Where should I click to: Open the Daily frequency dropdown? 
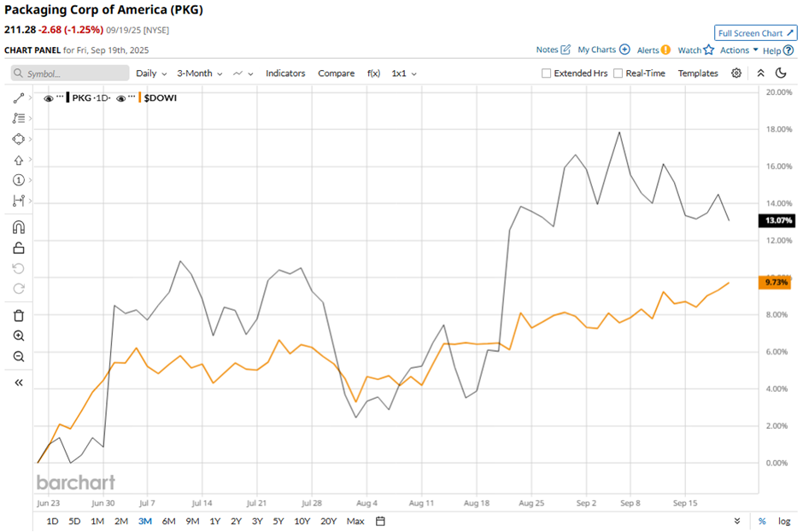151,73
